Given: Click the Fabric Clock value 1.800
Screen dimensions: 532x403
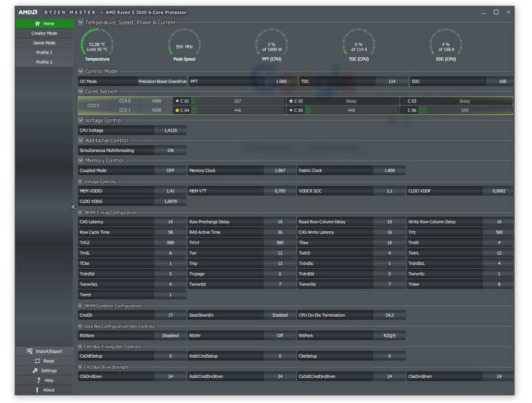Looking at the screenshot, I should 390,170.
